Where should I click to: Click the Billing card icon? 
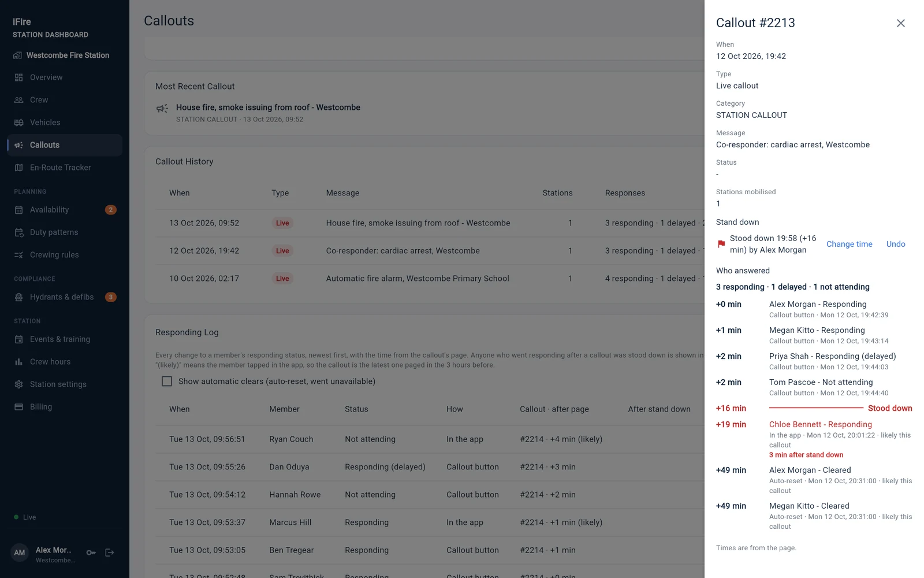pyautogui.click(x=18, y=407)
